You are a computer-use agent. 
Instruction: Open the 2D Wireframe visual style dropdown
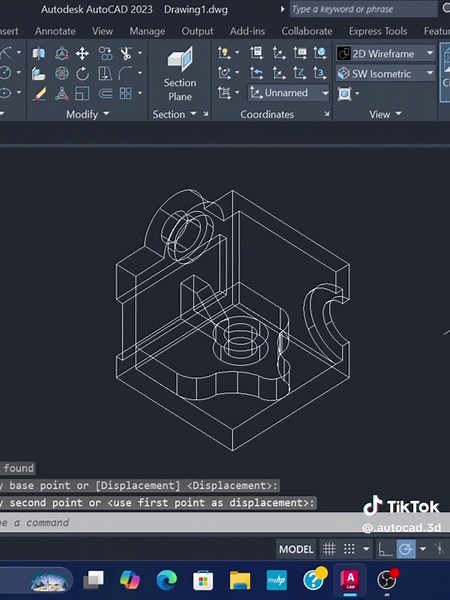point(386,54)
